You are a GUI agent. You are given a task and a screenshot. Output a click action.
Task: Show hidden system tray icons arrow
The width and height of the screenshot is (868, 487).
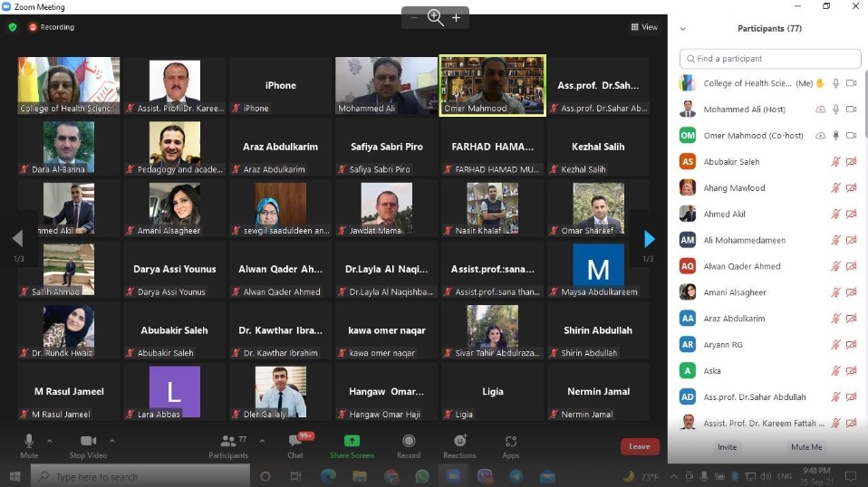[x=673, y=476]
